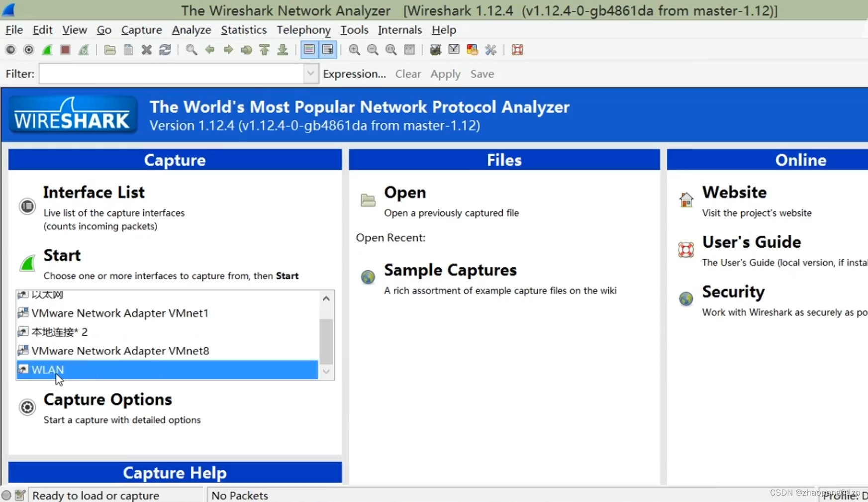Open the View menu
Screen dimensions: 868x502
pyautogui.click(x=75, y=30)
